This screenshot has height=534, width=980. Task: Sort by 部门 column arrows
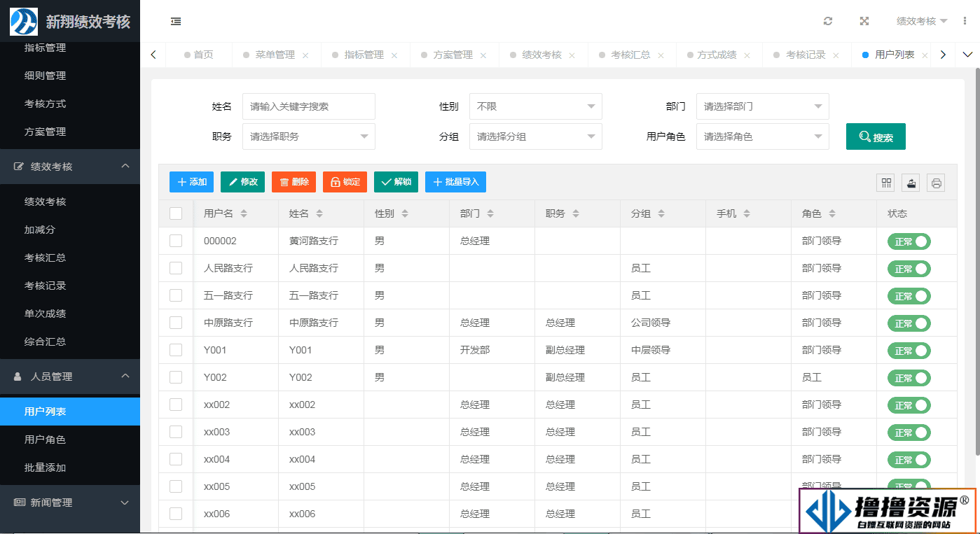490,213
